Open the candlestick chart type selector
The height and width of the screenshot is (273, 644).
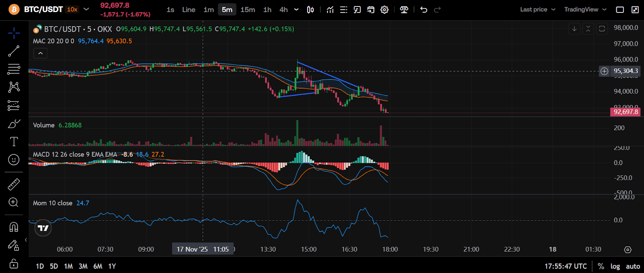tap(310, 10)
